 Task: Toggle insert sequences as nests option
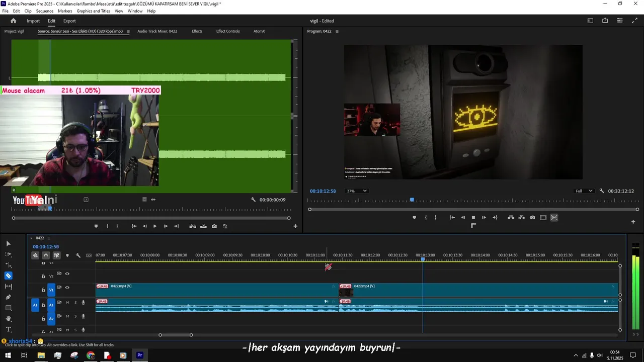[35, 255]
